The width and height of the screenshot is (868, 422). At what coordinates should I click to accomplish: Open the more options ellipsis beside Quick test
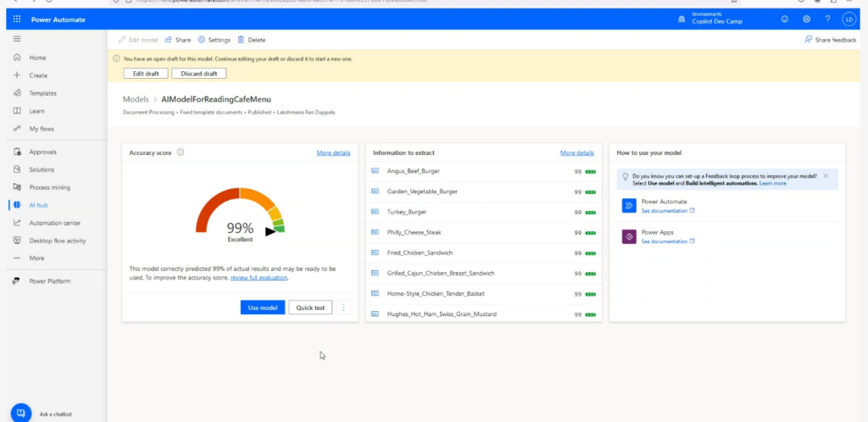tap(343, 308)
